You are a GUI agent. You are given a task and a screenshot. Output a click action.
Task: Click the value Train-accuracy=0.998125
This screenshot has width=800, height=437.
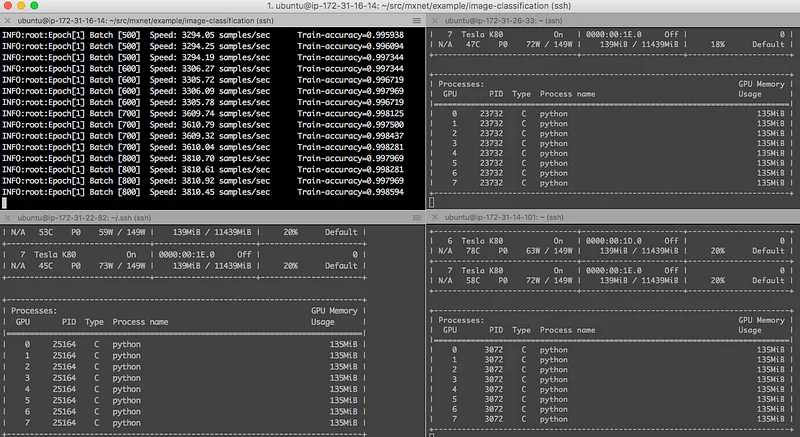[351, 113]
